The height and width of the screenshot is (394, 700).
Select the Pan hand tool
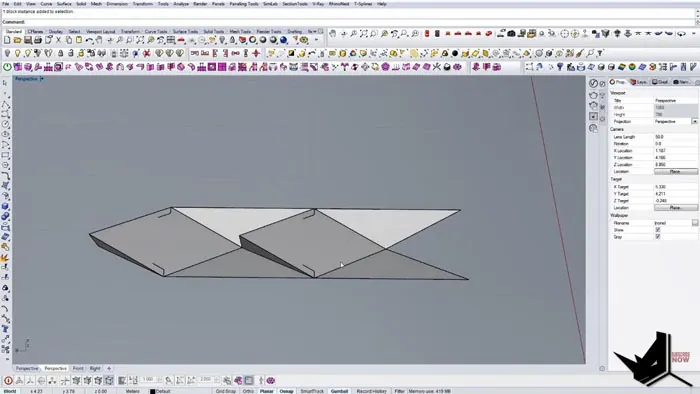100,41
